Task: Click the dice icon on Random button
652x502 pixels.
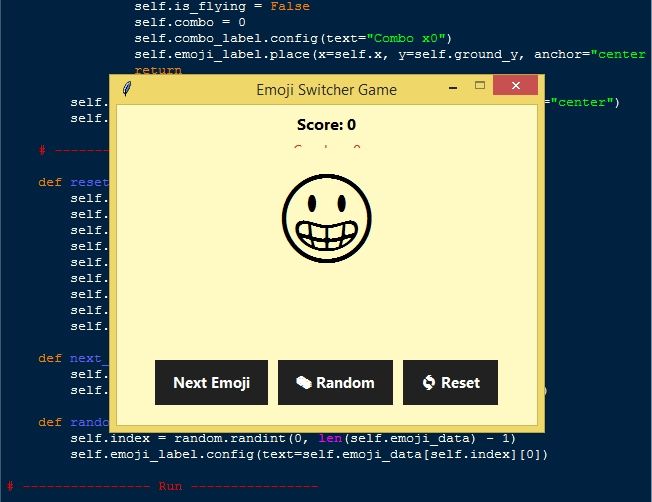Action: pyautogui.click(x=303, y=382)
